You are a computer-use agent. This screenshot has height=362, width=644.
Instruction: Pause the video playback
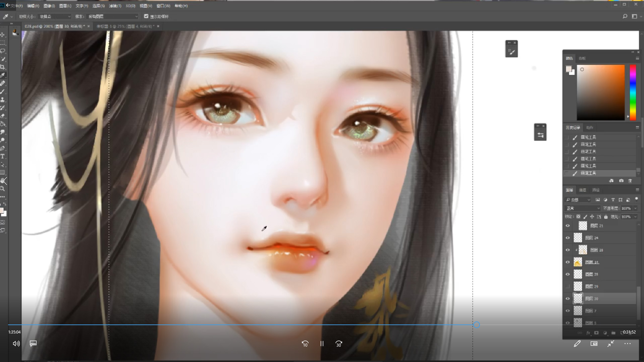[x=322, y=344]
